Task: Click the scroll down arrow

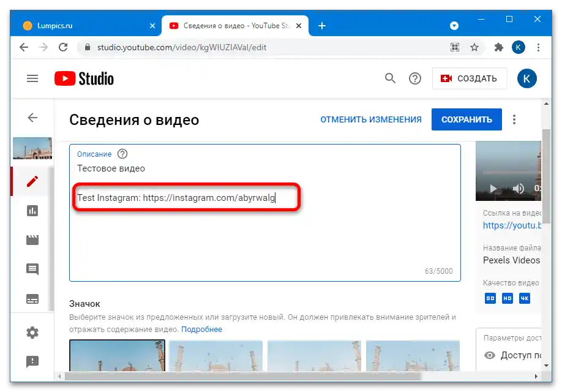Action: [546, 366]
